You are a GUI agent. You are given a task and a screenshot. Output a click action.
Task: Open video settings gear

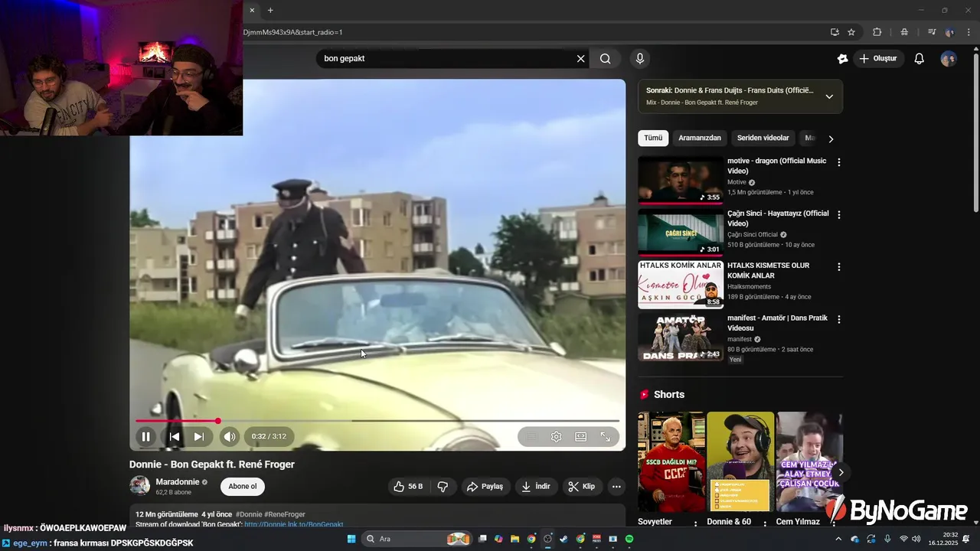coord(557,436)
